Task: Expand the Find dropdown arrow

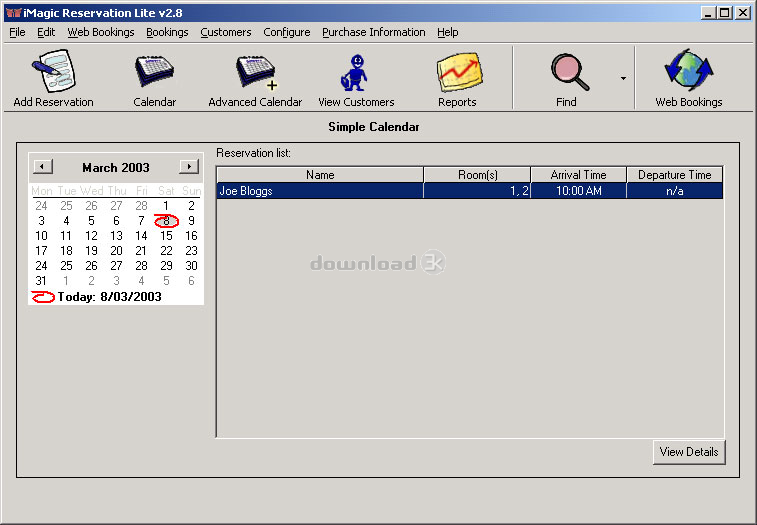Action: [623, 78]
